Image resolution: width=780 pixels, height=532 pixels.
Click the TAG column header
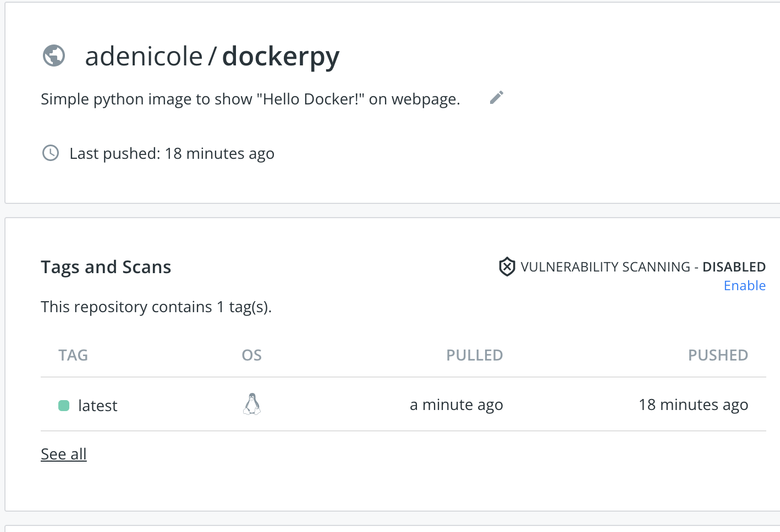(73, 355)
